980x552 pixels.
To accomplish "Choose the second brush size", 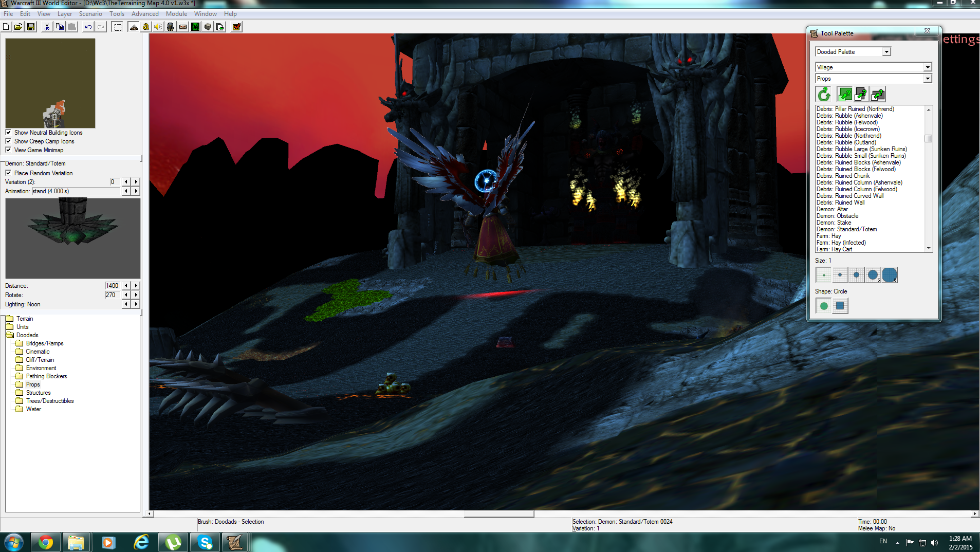I will (840, 275).
